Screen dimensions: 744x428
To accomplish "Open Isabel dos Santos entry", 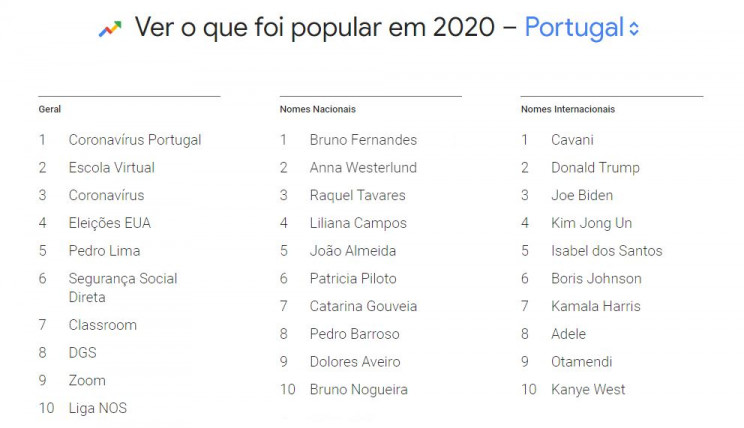I will click(607, 251).
